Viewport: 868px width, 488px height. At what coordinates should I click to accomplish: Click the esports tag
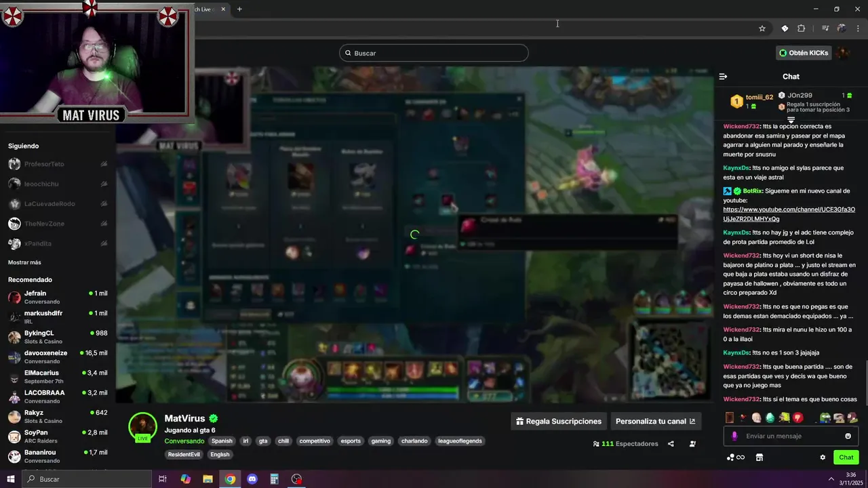tap(351, 441)
